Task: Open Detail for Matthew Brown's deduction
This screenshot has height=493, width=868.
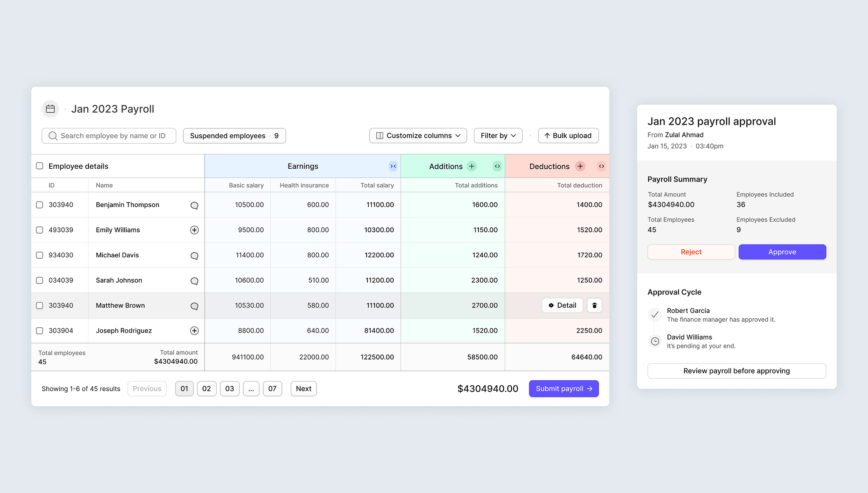Action: (x=562, y=305)
